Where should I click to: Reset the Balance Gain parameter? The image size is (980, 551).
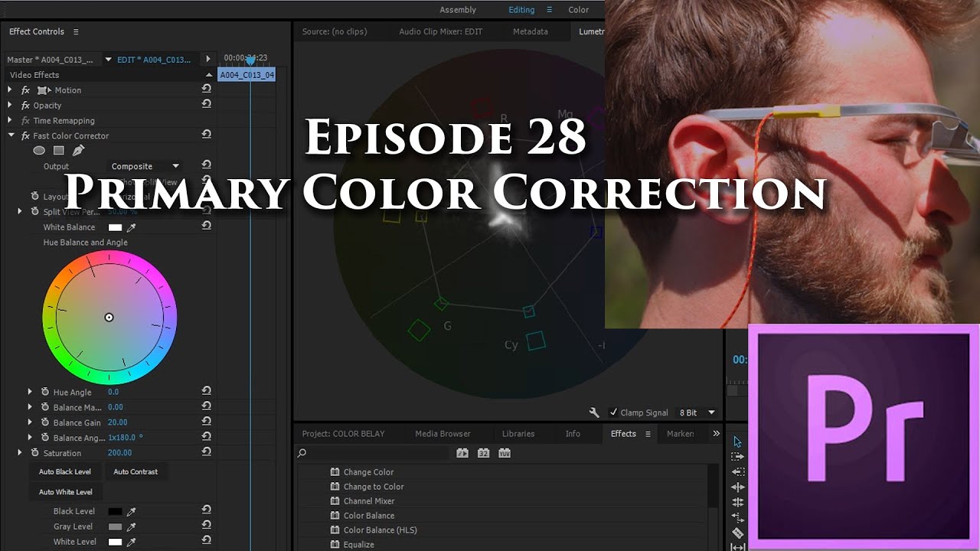pos(206,422)
